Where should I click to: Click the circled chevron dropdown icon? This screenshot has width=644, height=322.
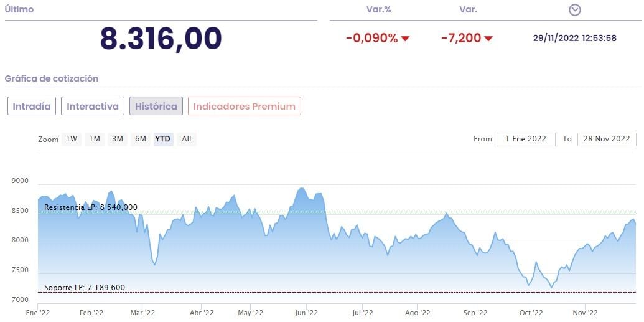coord(575,10)
